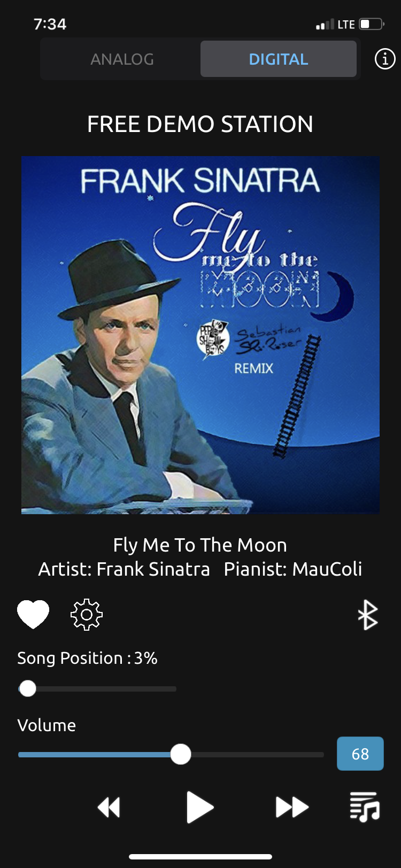Skip forward with fast-forward button
The width and height of the screenshot is (401, 868).
point(292,807)
